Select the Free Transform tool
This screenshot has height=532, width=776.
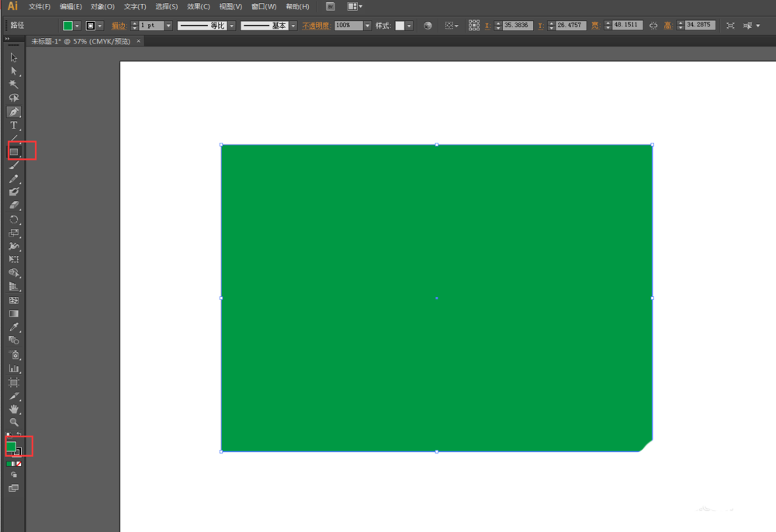point(13,259)
